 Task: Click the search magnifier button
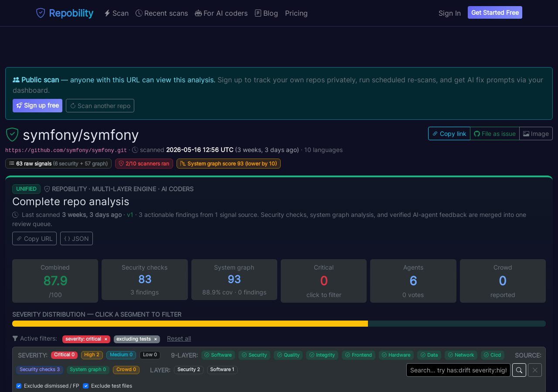coord(519,370)
